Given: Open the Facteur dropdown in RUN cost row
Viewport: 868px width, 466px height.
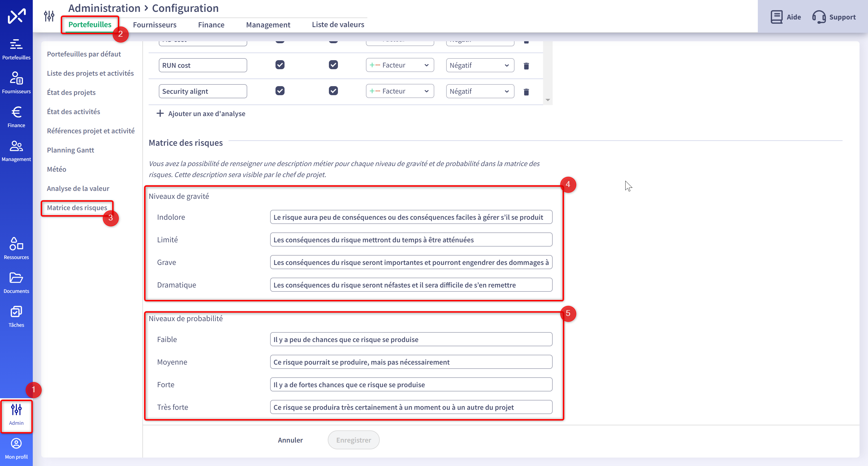Looking at the screenshot, I should point(400,65).
